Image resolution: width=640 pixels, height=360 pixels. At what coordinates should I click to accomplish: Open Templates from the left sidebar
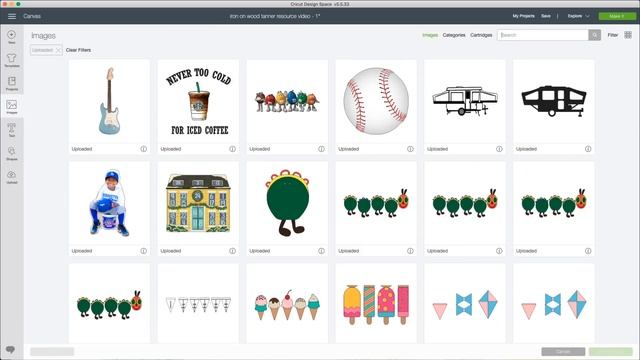[11, 60]
